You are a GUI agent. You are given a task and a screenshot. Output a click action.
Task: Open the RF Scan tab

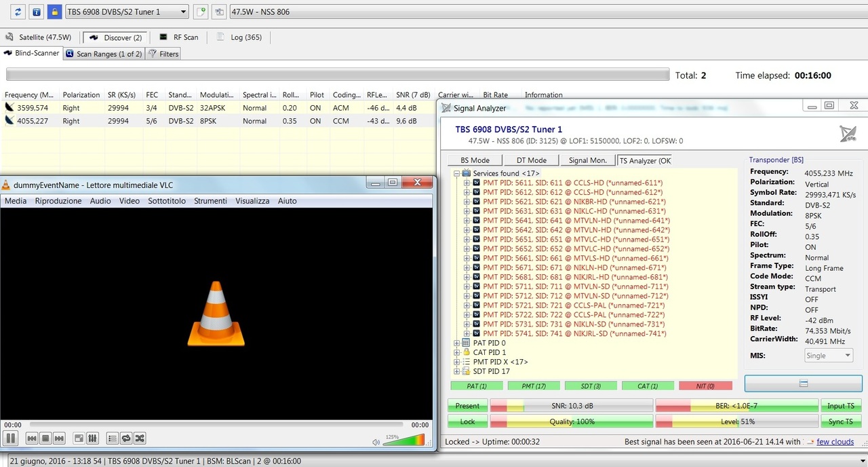pyautogui.click(x=178, y=37)
